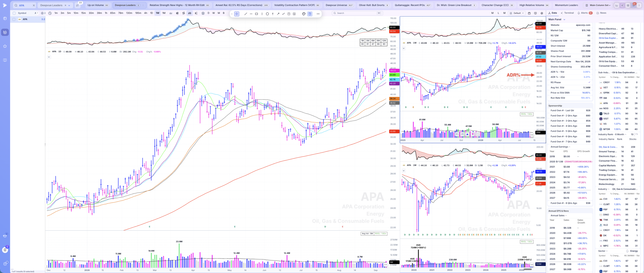Open the calendar date icon
The width and height of the screenshot is (644, 273).
point(529,13)
